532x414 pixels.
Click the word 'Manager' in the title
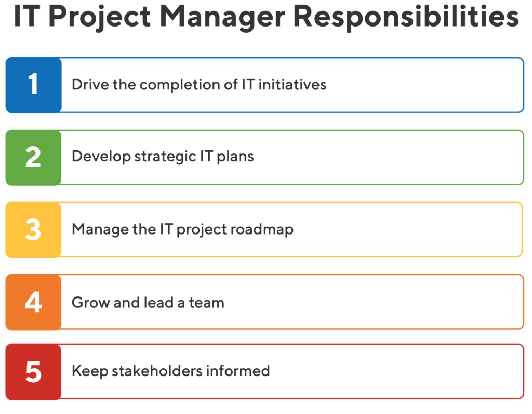[x=222, y=17]
